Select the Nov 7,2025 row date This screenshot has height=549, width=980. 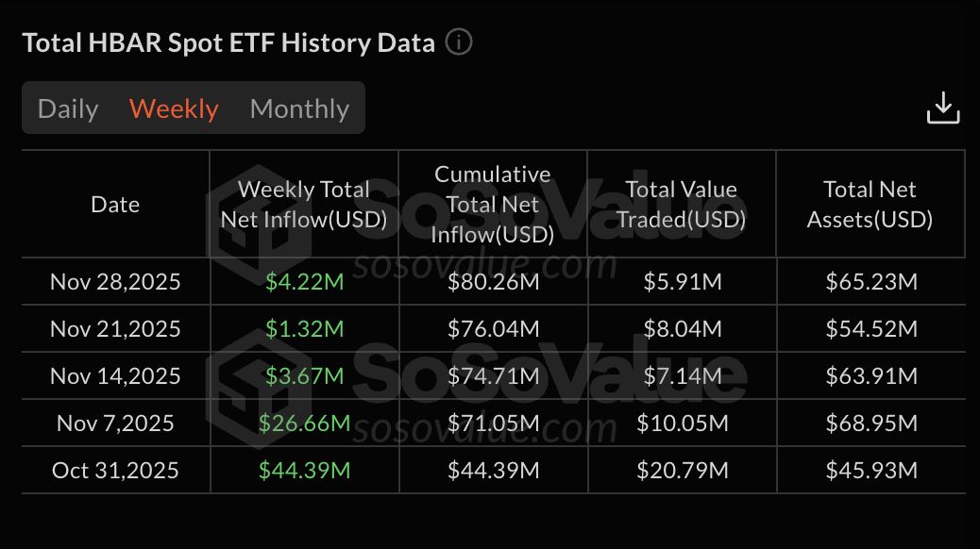pos(114,423)
